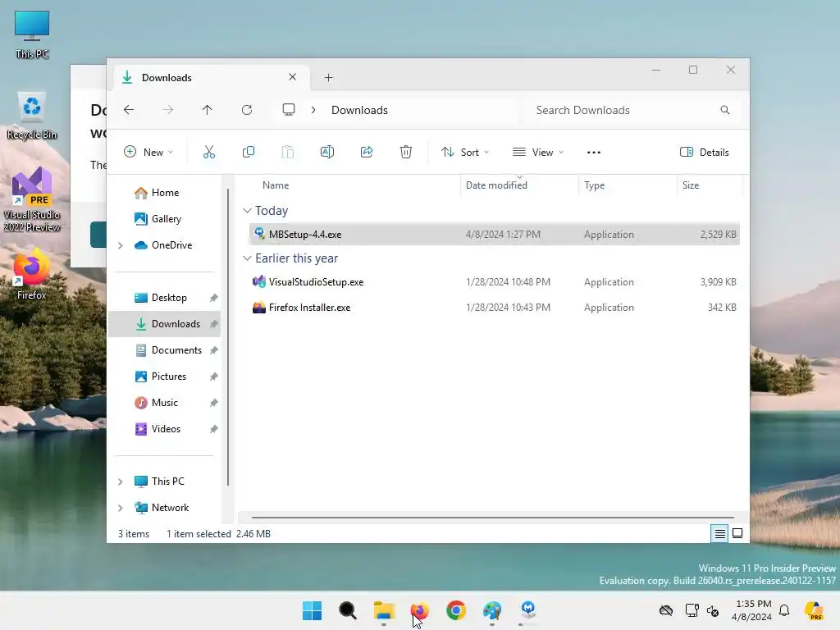The height and width of the screenshot is (630, 840).
Task: Select the Firefox Installer.exe file
Action: 494,308
